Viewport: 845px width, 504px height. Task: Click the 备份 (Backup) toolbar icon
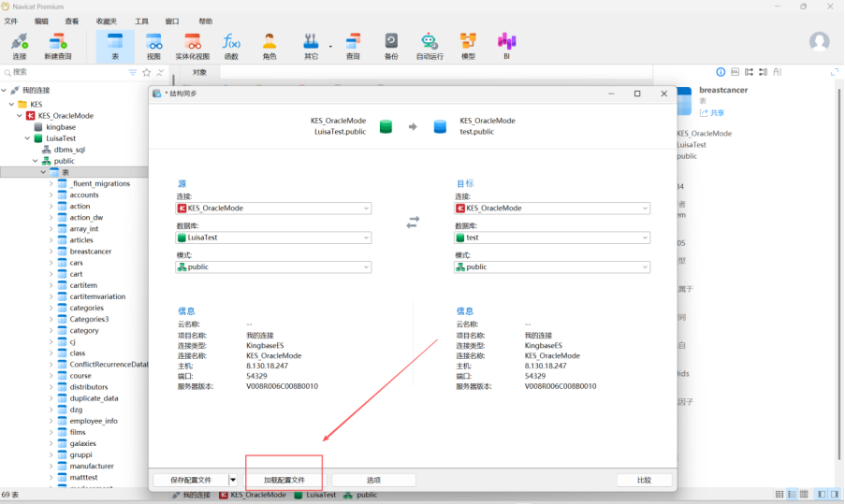click(391, 45)
